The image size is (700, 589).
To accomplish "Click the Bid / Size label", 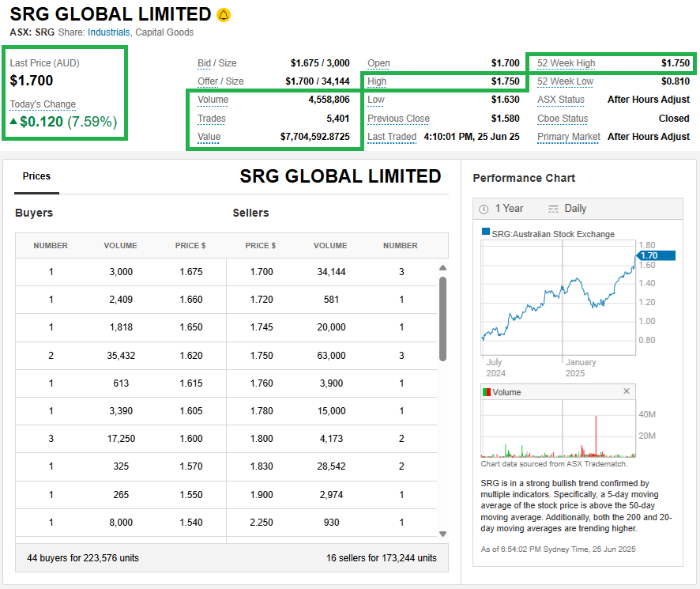I will click(216, 63).
